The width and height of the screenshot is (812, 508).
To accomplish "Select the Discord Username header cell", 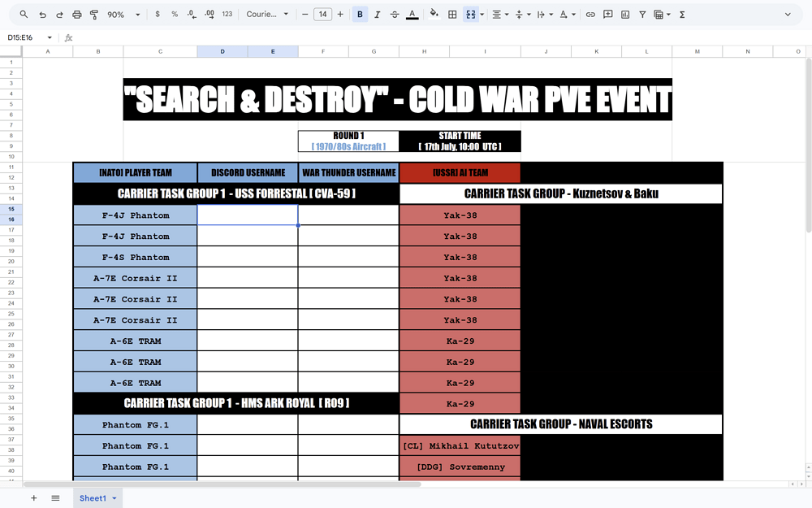I will pos(248,172).
